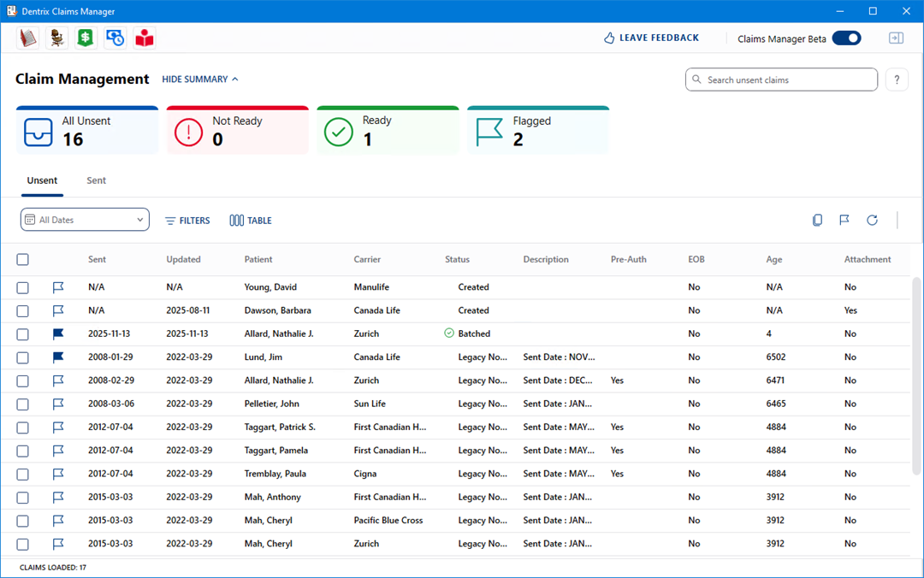Click the red reading person toolbar icon
The width and height of the screenshot is (924, 578).
tap(145, 38)
